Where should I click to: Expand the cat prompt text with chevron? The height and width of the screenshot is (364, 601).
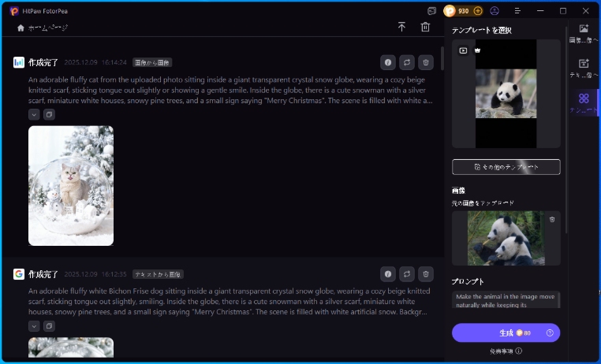pos(34,114)
